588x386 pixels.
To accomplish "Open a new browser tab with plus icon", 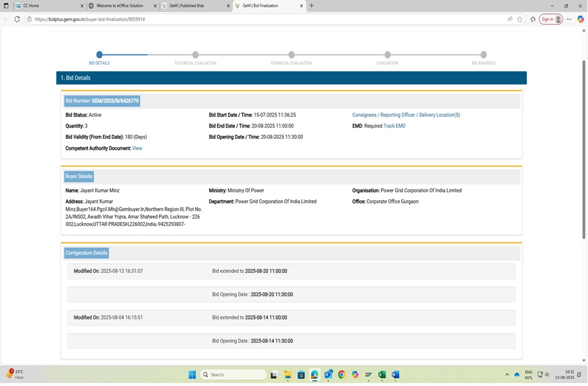I will (311, 6).
